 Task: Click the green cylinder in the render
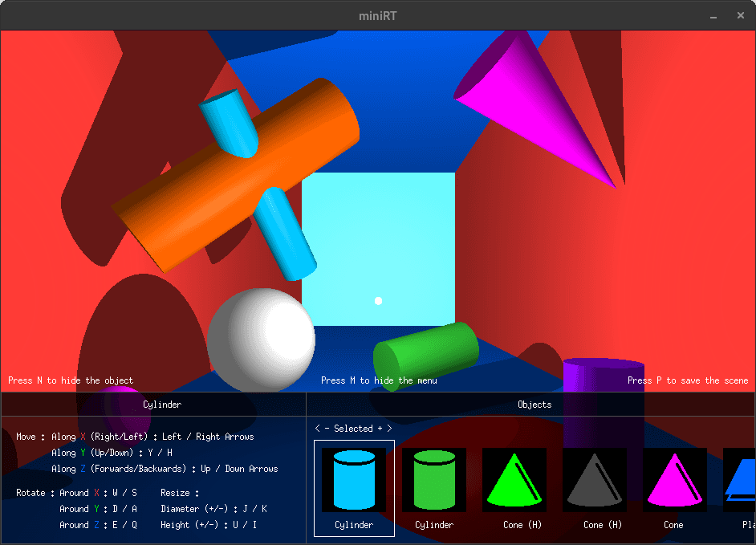[x=427, y=354]
